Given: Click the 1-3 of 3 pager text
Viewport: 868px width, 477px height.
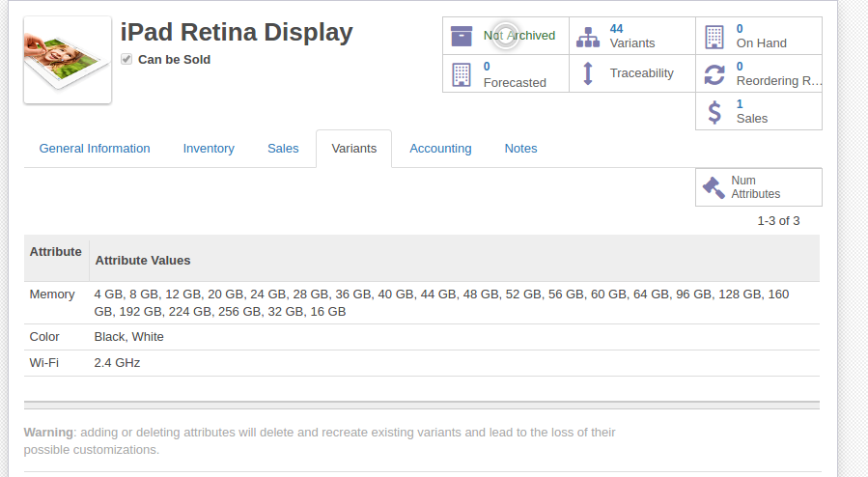Looking at the screenshot, I should pos(778,221).
